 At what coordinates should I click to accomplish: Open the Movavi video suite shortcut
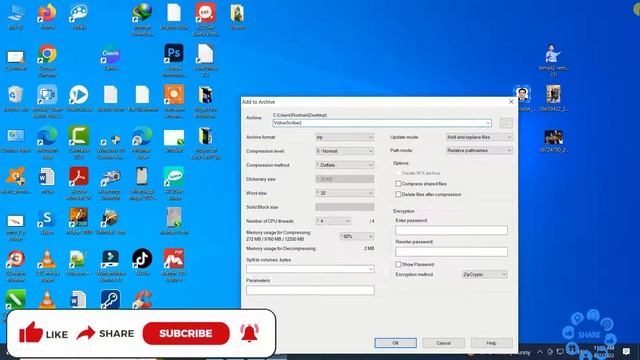(x=47, y=102)
